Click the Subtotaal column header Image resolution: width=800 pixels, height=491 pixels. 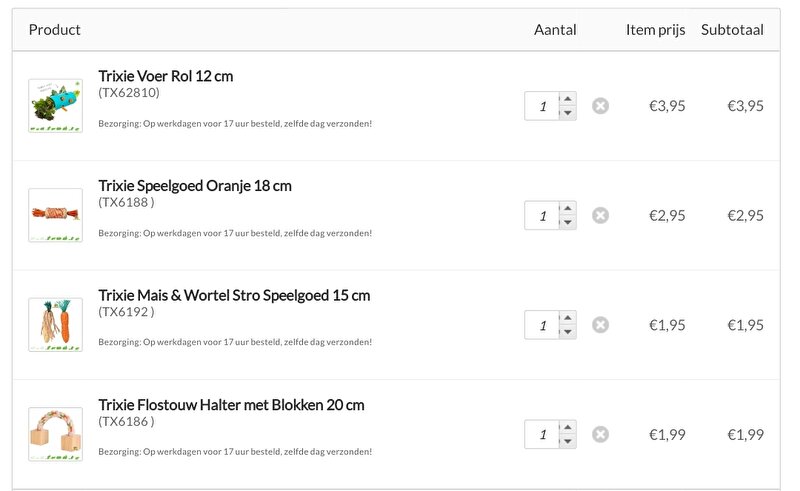732,30
